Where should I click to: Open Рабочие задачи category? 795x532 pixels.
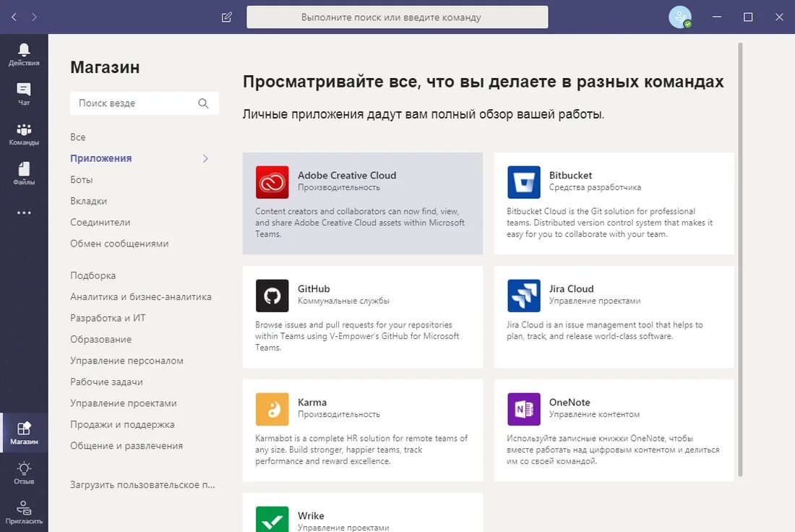(106, 382)
